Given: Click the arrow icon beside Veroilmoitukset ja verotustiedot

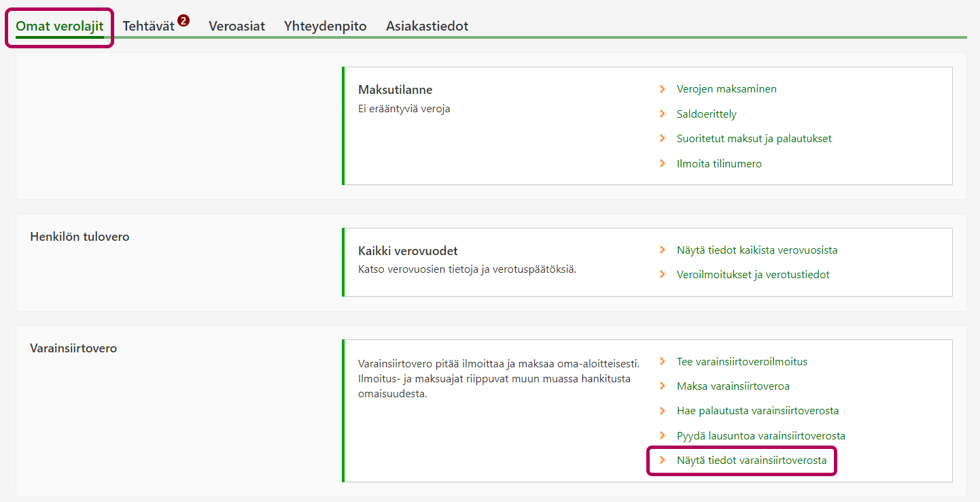Looking at the screenshot, I should click(x=662, y=275).
